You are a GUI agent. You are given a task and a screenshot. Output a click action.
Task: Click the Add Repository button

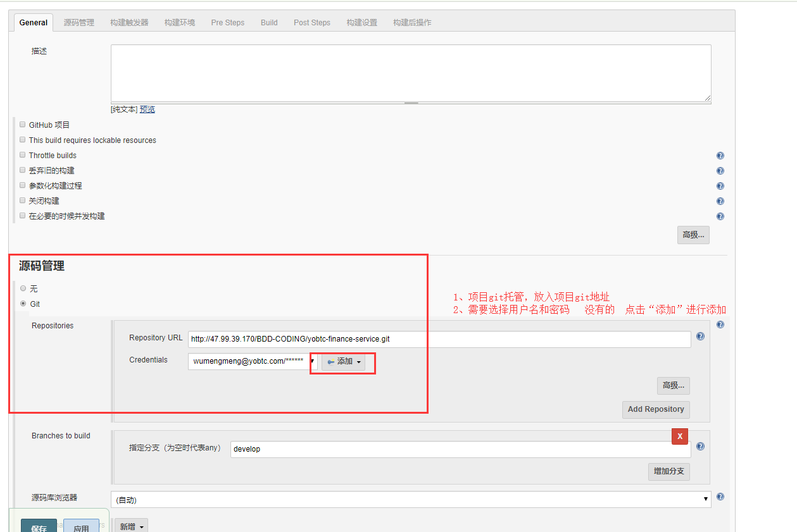click(x=655, y=409)
